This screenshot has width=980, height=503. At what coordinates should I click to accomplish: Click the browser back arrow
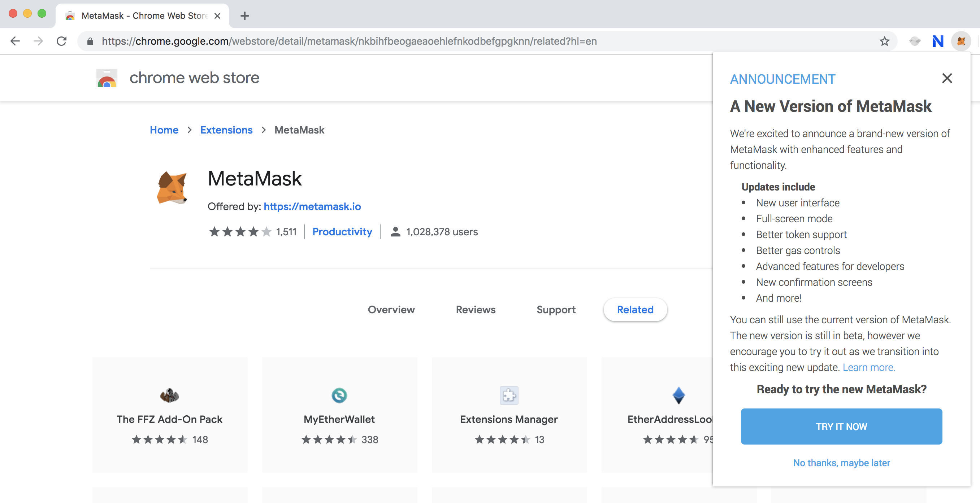tap(15, 41)
